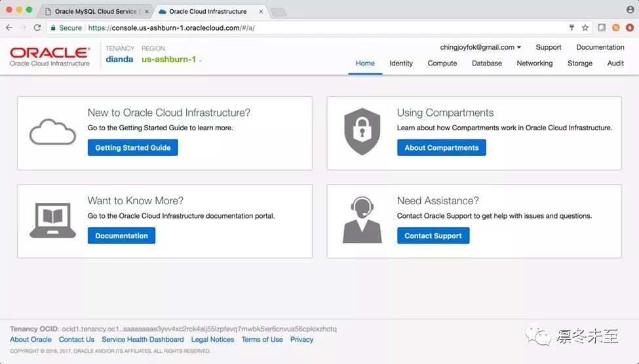Click the browser address bar URL
The image size is (639, 364).
[171, 27]
